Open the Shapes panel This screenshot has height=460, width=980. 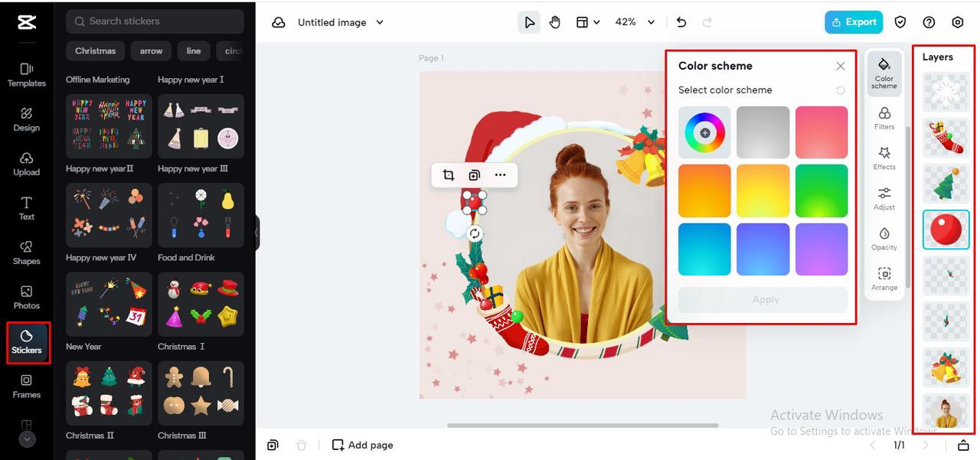(27, 253)
